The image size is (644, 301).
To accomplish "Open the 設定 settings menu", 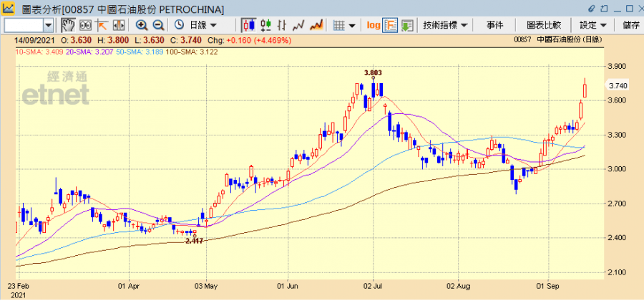I will pos(593,25).
